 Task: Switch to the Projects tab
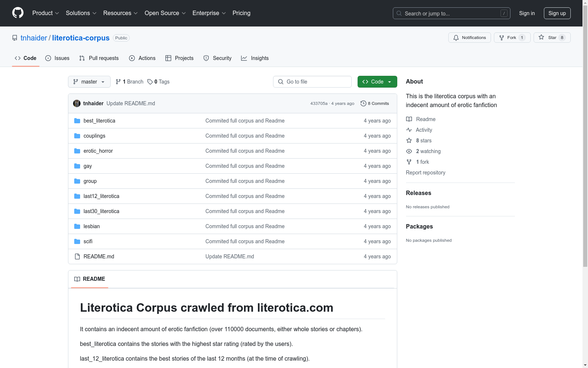point(179,58)
